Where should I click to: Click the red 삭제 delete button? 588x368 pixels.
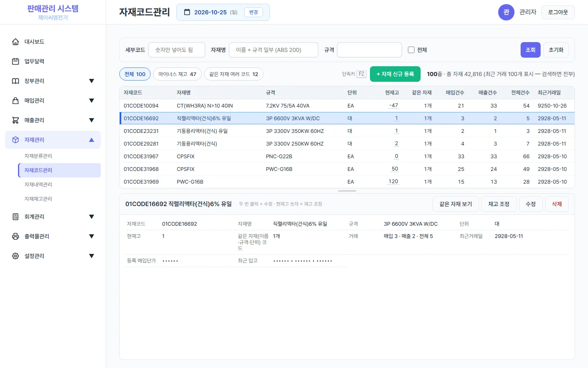557,204
